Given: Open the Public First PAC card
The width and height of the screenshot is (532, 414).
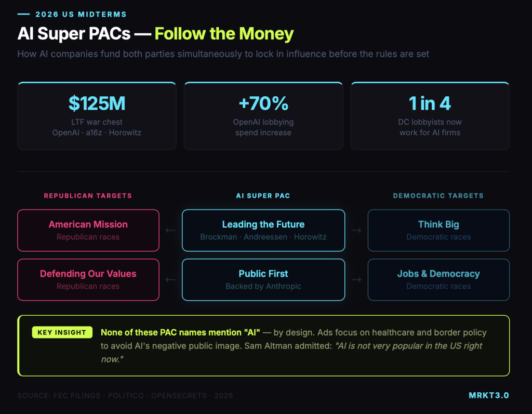Looking at the screenshot, I should (263, 280).
